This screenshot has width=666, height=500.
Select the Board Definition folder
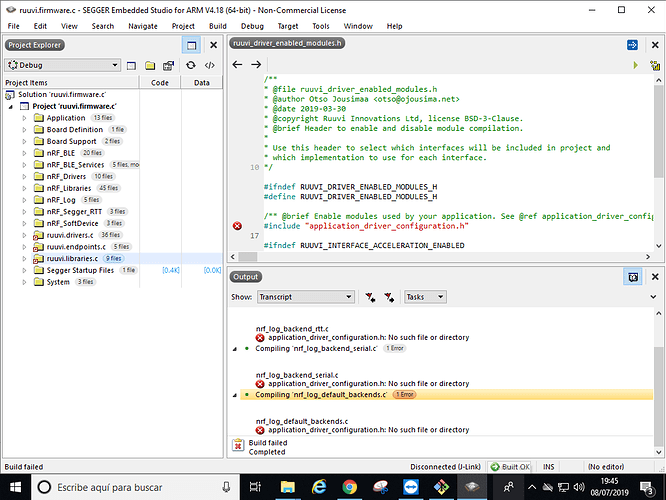(75, 130)
